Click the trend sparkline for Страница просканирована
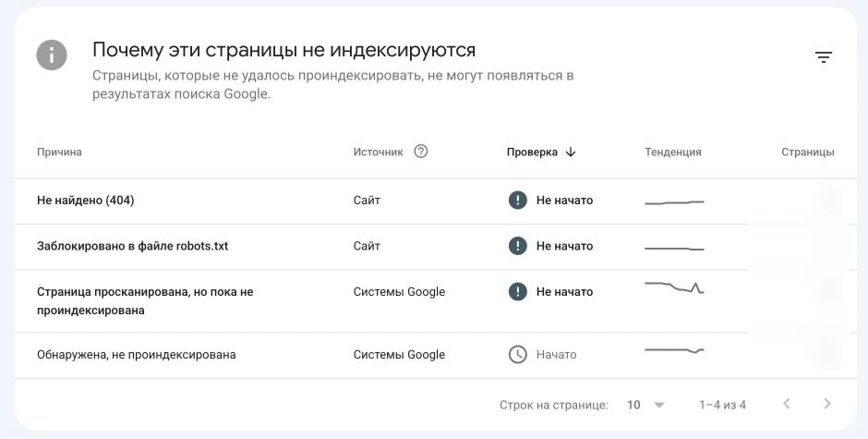868x439 pixels. coord(674,287)
